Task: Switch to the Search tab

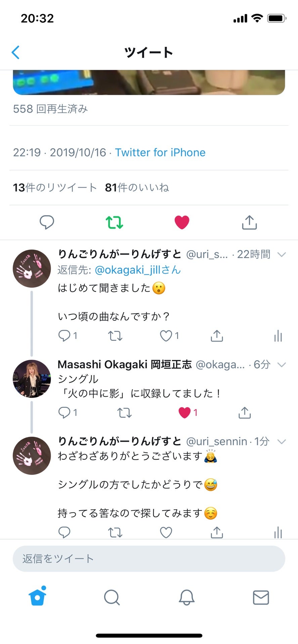Action: [112, 597]
